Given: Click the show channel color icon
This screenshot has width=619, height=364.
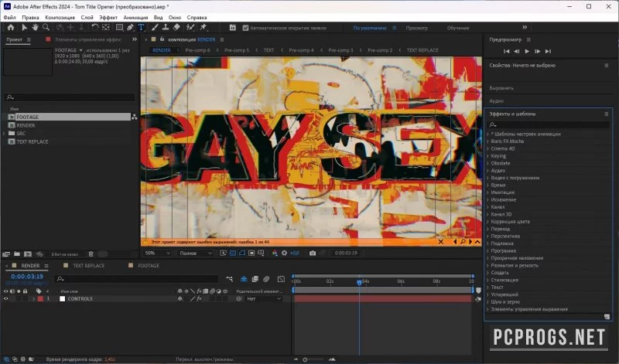Looking at the screenshot, I should [x=275, y=253].
